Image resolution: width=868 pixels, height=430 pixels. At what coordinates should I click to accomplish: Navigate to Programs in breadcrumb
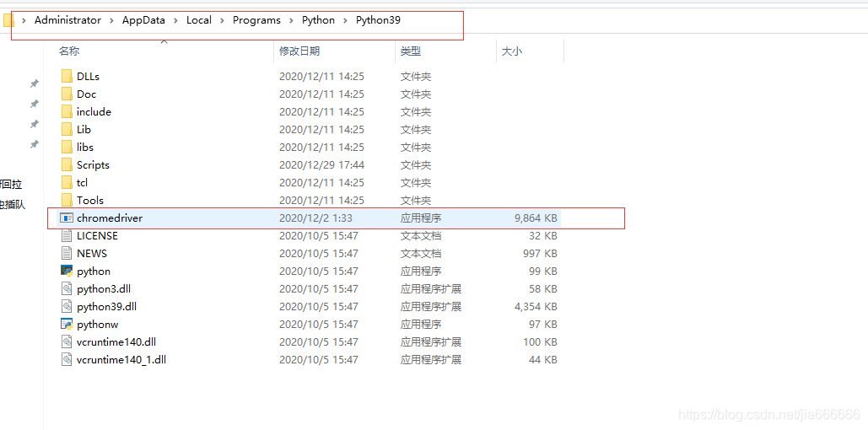[256, 20]
